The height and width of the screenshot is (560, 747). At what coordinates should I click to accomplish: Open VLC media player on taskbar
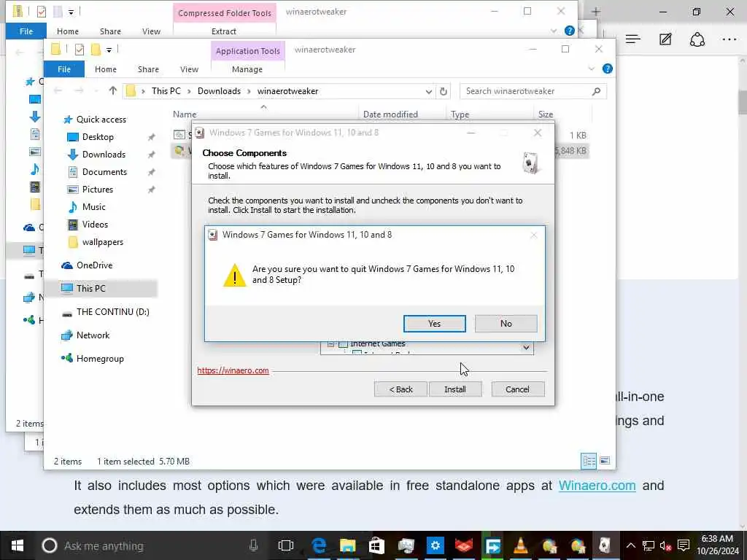coord(521,545)
